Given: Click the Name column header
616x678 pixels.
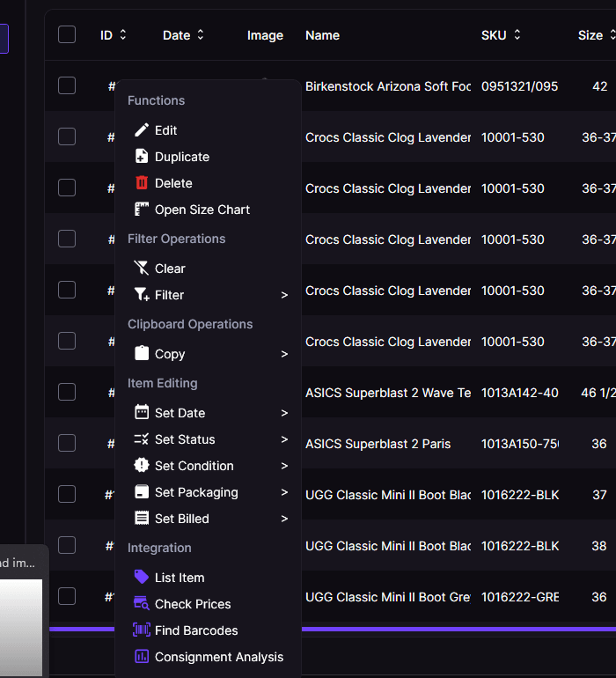Looking at the screenshot, I should click(322, 35).
